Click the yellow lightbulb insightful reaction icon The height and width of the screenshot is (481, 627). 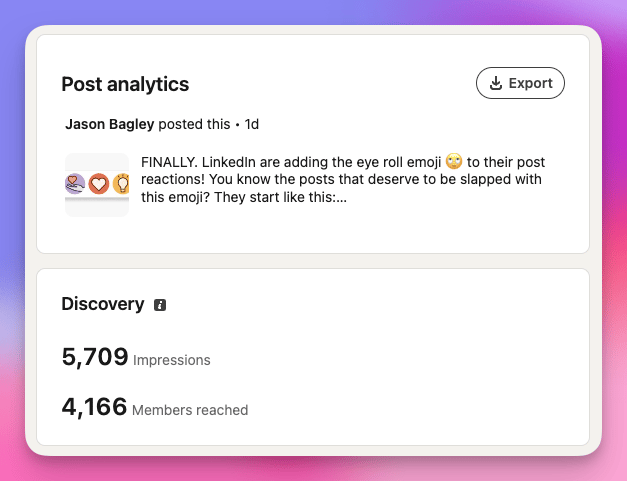point(121,184)
